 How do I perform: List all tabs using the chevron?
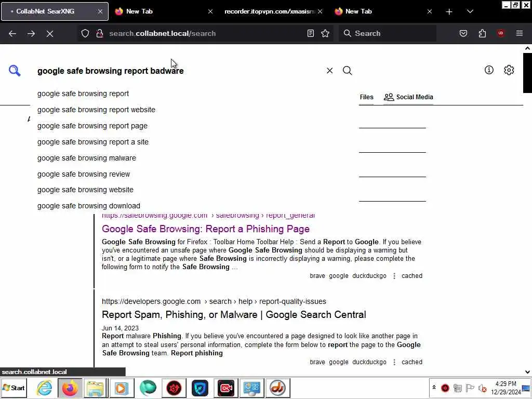470,11
